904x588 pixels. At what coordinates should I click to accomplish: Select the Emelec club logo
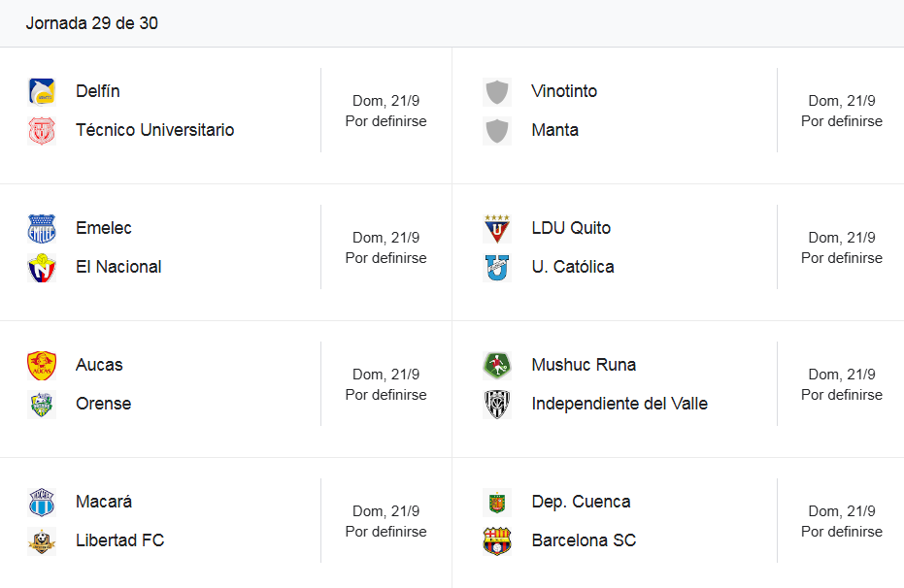(x=42, y=229)
